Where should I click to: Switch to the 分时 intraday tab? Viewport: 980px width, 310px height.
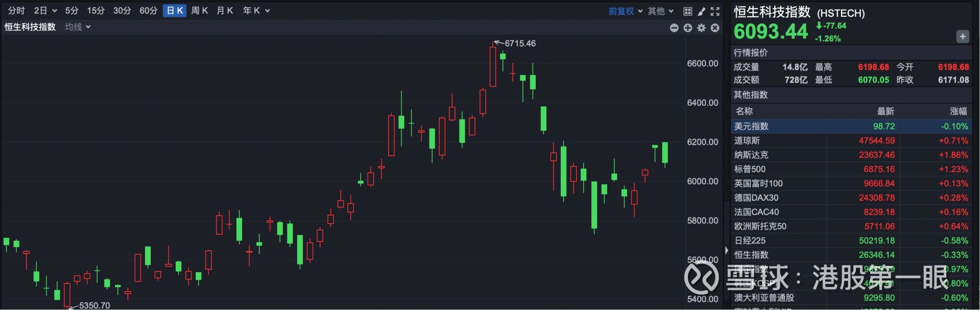16,11
